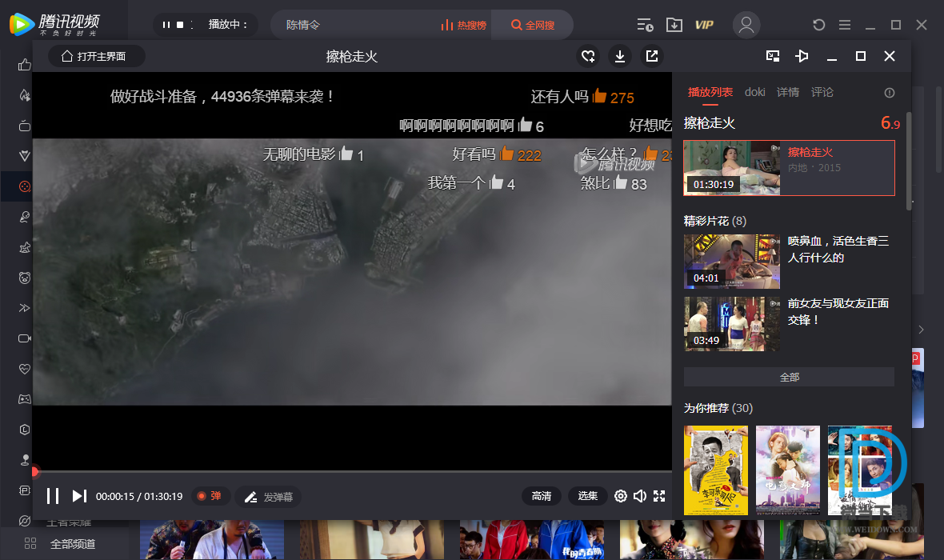Open the bear-face kids icon in the sidebar

[x=25, y=278]
